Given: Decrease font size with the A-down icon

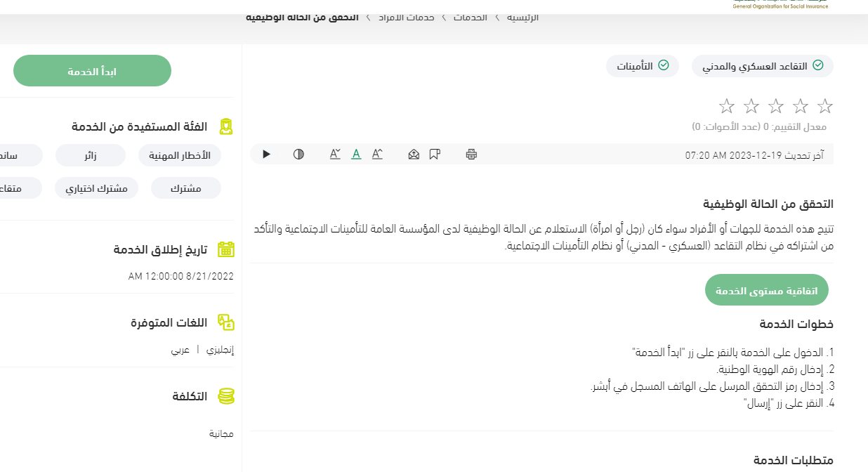Looking at the screenshot, I should tap(335, 154).
